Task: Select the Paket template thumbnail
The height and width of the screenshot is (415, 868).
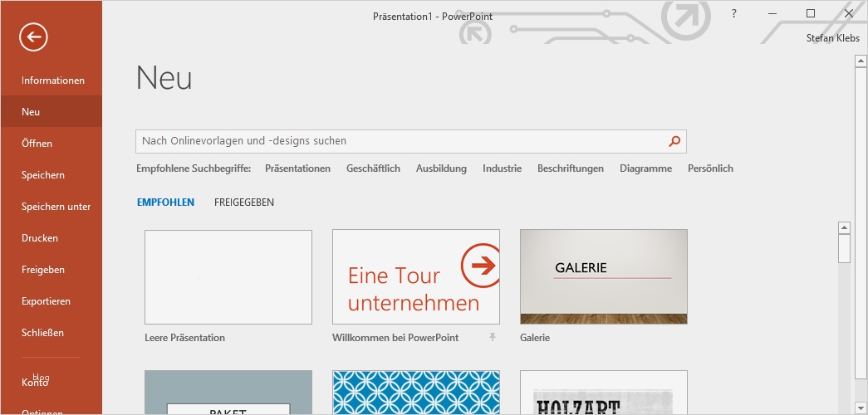Action: tap(228, 393)
